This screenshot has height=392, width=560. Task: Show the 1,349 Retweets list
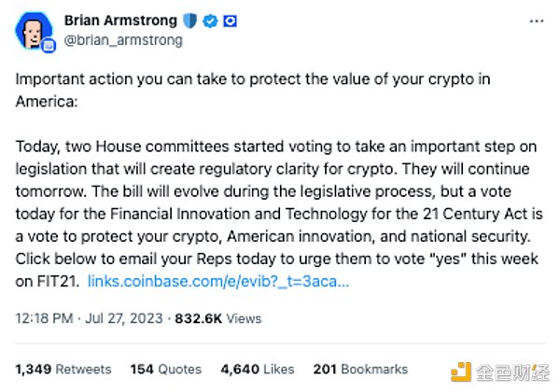pos(63,369)
